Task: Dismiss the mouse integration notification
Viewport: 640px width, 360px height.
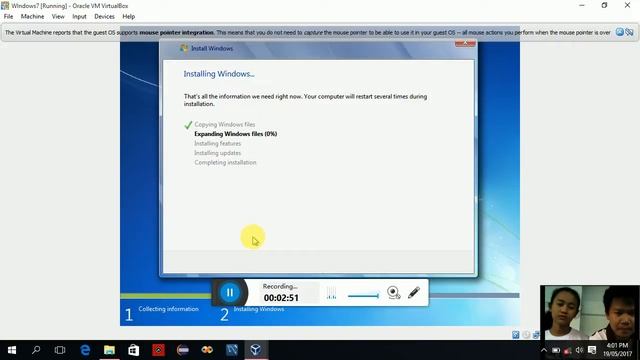Action: click(x=620, y=32)
